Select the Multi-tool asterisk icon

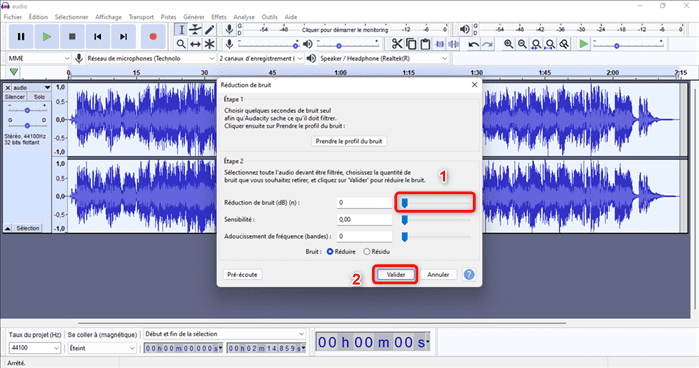point(210,44)
